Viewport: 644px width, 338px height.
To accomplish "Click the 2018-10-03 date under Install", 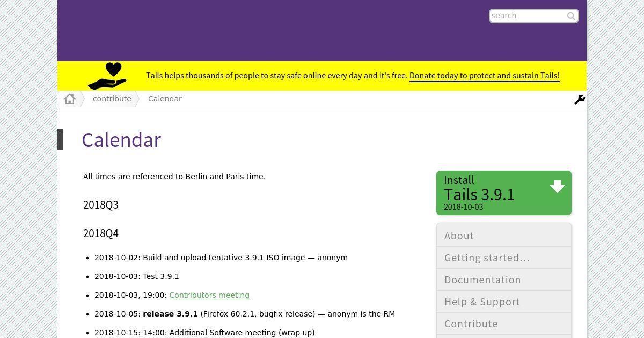I will pyautogui.click(x=463, y=207).
